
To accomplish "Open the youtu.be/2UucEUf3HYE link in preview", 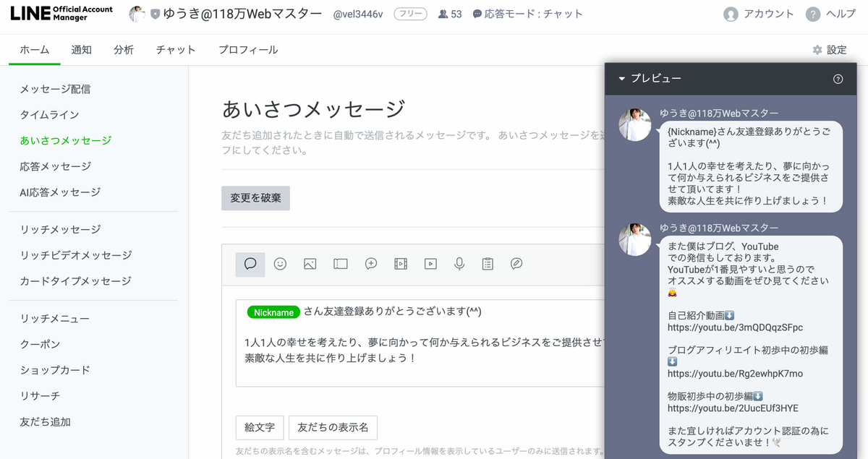I will [x=733, y=408].
